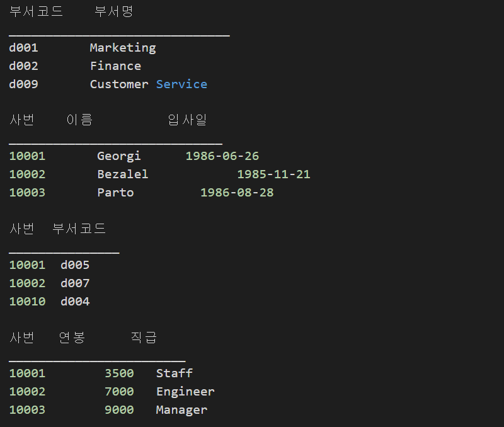
Task: Select employee number 10001 beside 3500
Action: point(27,373)
